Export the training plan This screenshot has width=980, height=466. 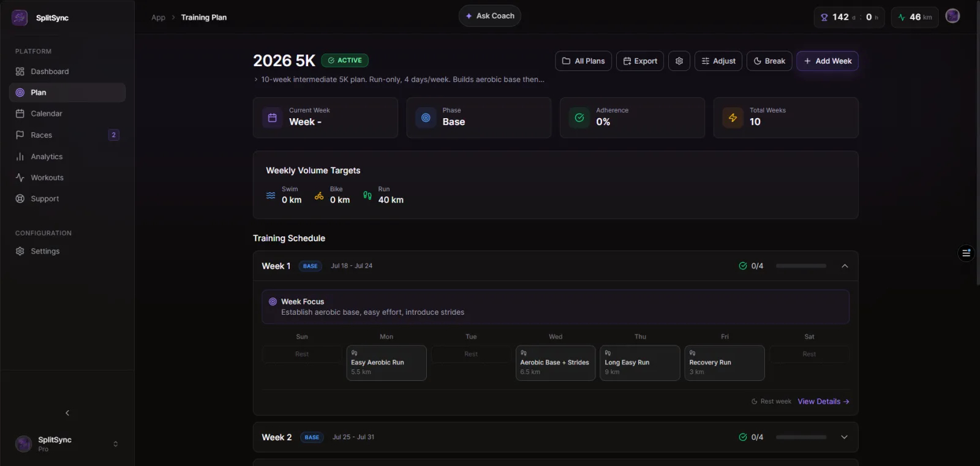640,61
